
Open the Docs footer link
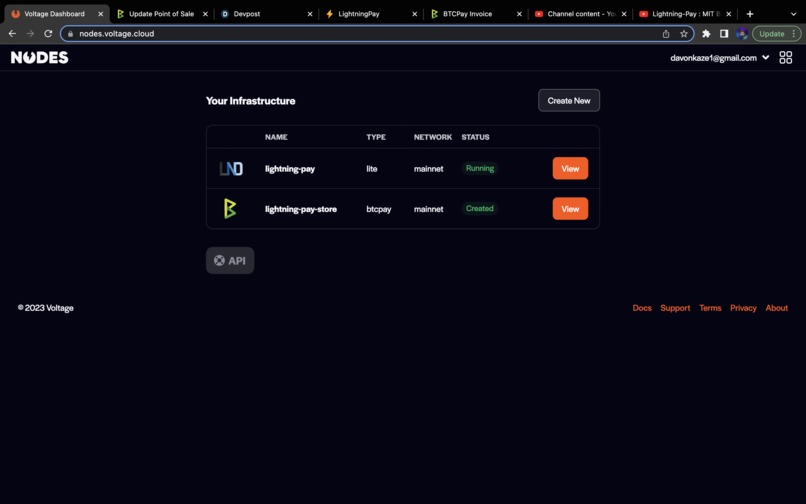pyautogui.click(x=642, y=308)
